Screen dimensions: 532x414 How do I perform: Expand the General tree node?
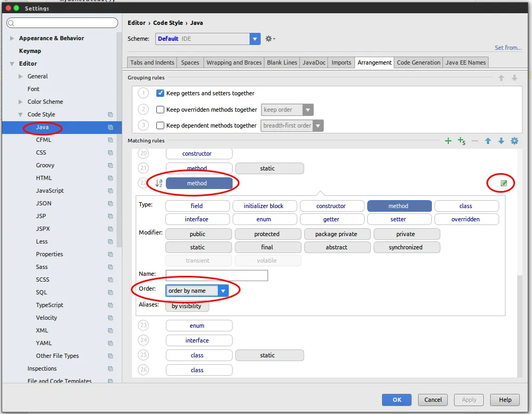[20, 76]
